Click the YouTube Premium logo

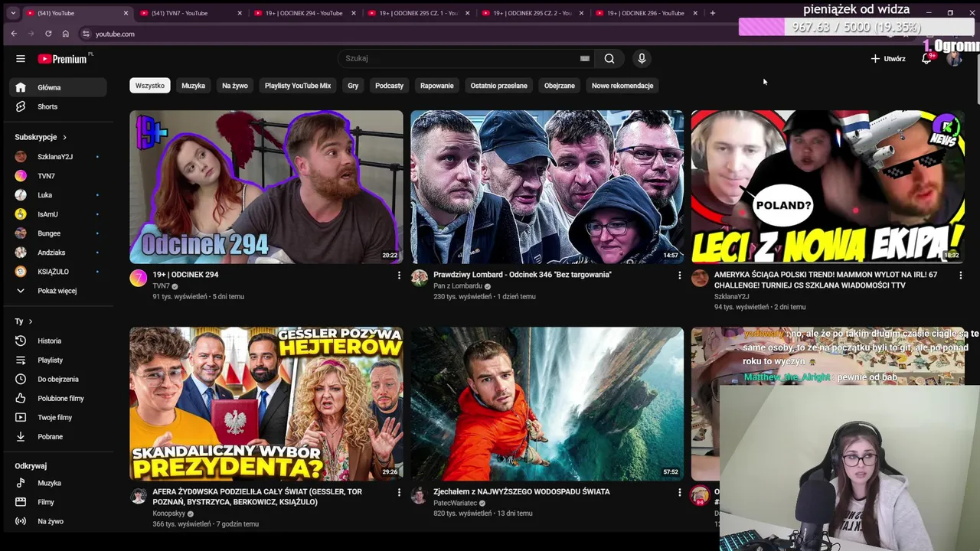(x=64, y=59)
